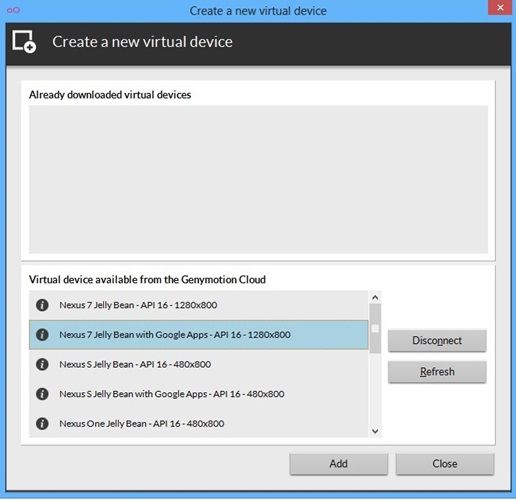Show info for Nexus S Jelly Bean
This screenshot has width=516, height=500.
(42, 364)
